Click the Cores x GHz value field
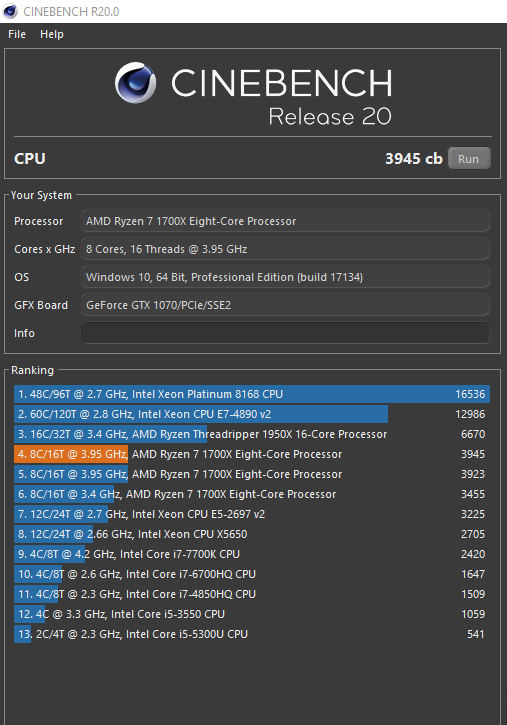Screen dimensions: 507x725 [285, 249]
